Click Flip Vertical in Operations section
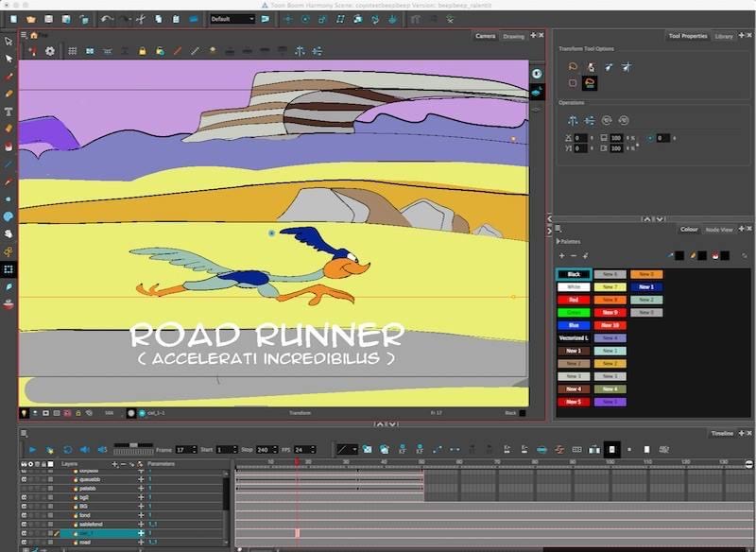The image size is (756, 552). [x=590, y=121]
